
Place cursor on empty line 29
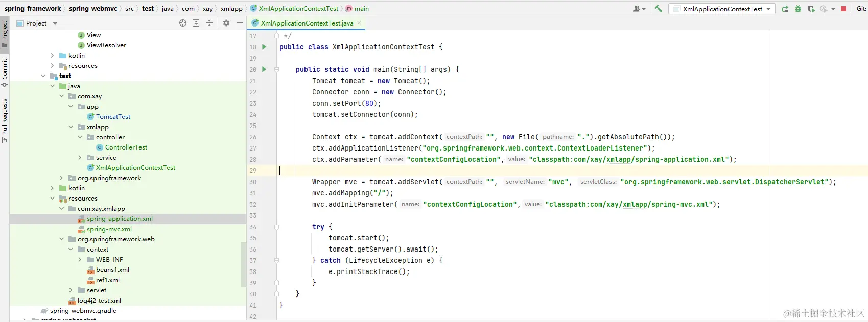click(557, 170)
